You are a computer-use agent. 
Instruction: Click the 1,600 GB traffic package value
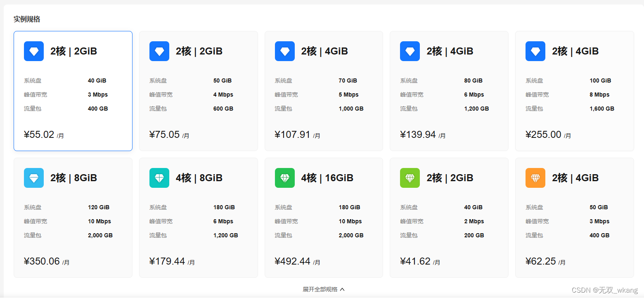pyautogui.click(x=602, y=109)
